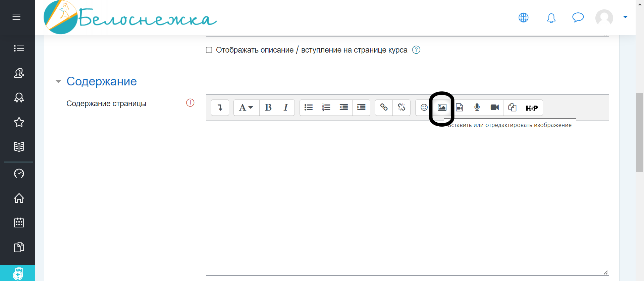The image size is (644, 281).
Task: Go to home in the sidebar
Action: [x=19, y=198]
